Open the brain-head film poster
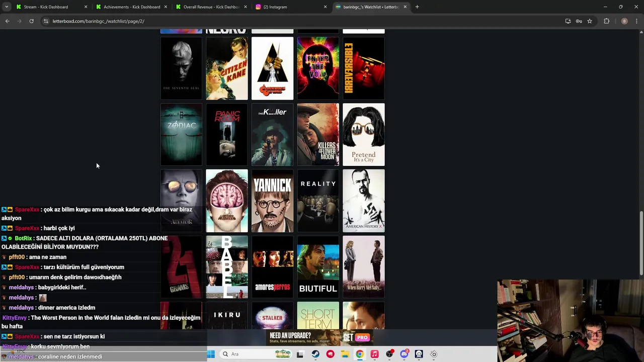This screenshot has height=362, width=644. (x=227, y=201)
